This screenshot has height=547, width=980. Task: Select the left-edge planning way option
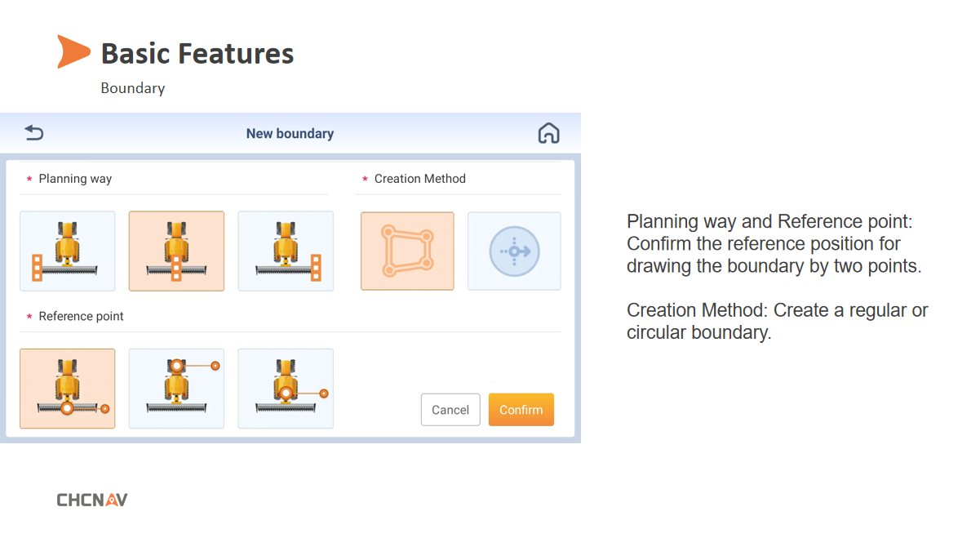click(68, 251)
